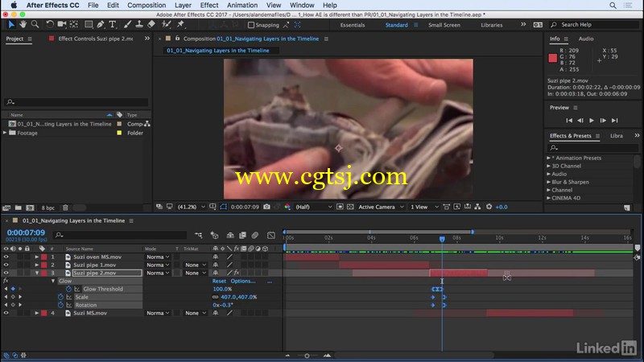Open the magnification 41.2% dropdown
Screen dimensions: 644x362
[191, 207]
